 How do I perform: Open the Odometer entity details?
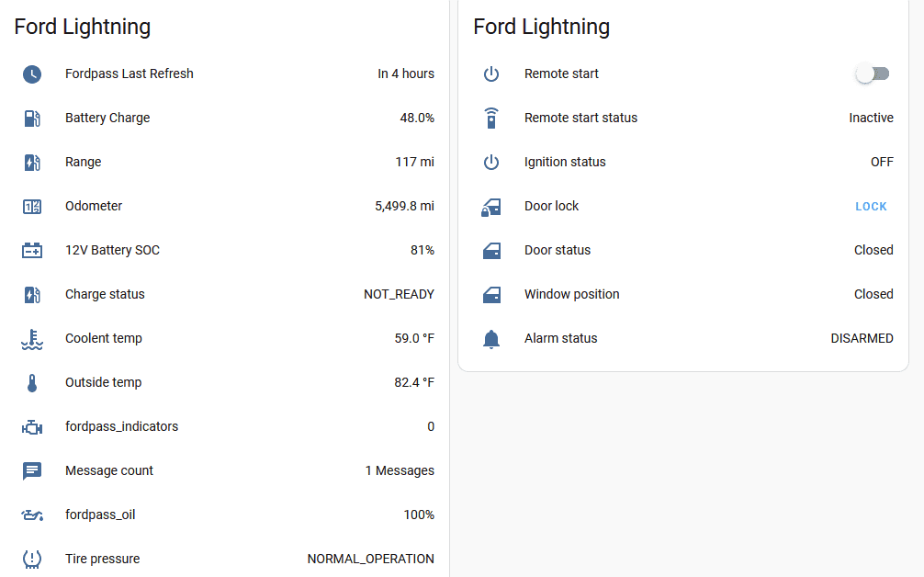click(x=94, y=207)
